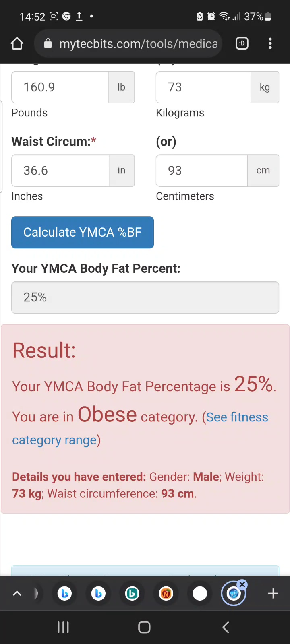Open the browser three-dot menu
The width and height of the screenshot is (290, 644).
point(270,43)
